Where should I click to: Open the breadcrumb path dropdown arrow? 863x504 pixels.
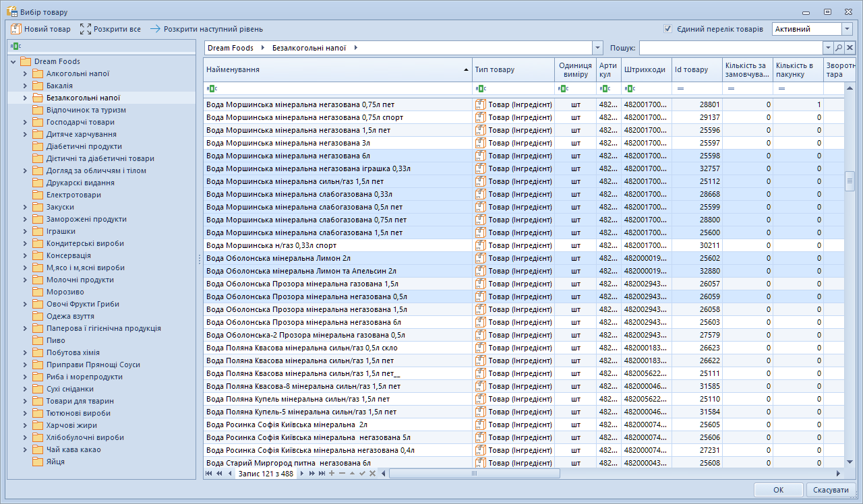point(597,48)
